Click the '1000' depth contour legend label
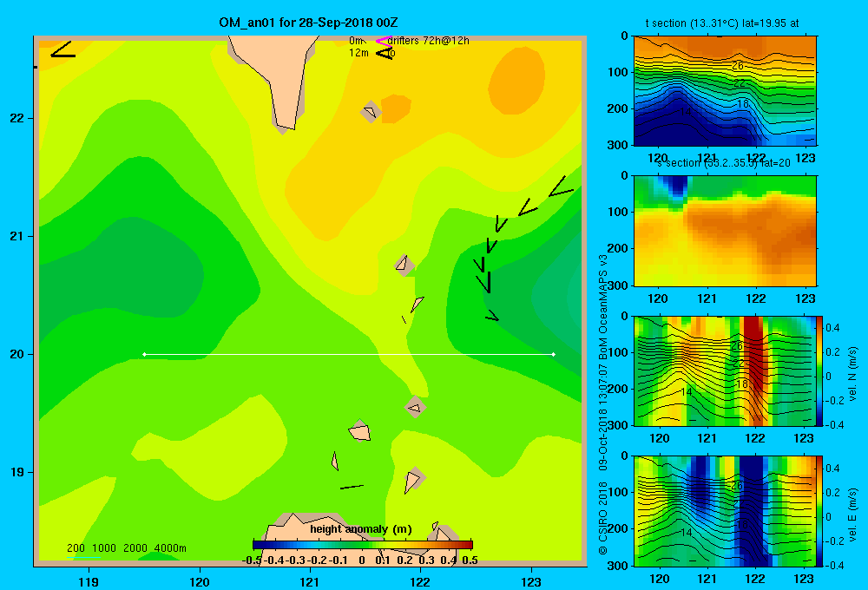This screenshot has height=590, width=868. tap(104, 548)
